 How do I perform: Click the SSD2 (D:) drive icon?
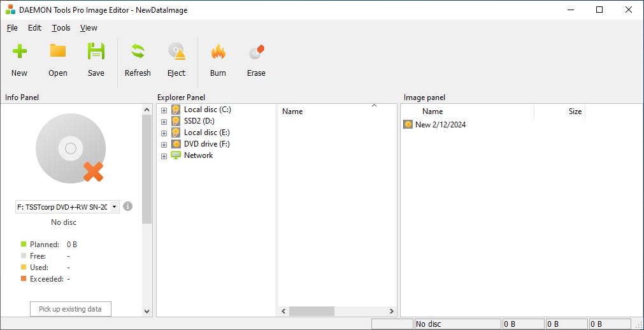pos(176,121)
